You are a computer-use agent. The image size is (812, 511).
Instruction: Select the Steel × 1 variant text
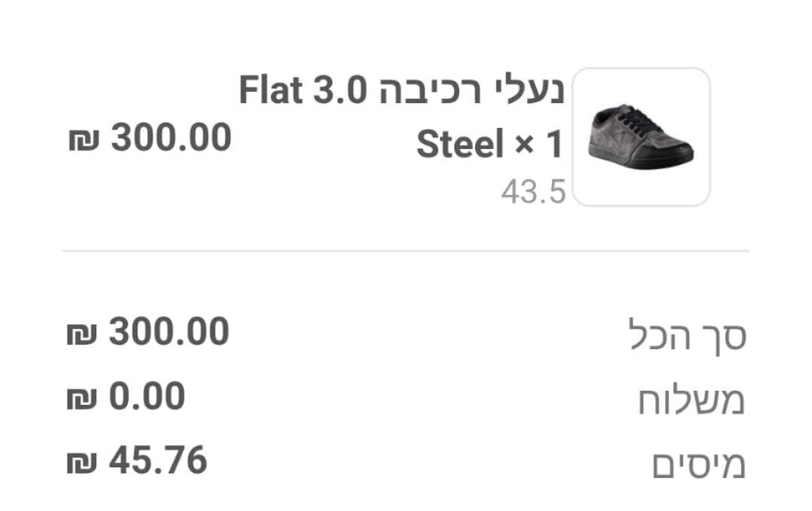pyautogui.click(x=490, y=144)
